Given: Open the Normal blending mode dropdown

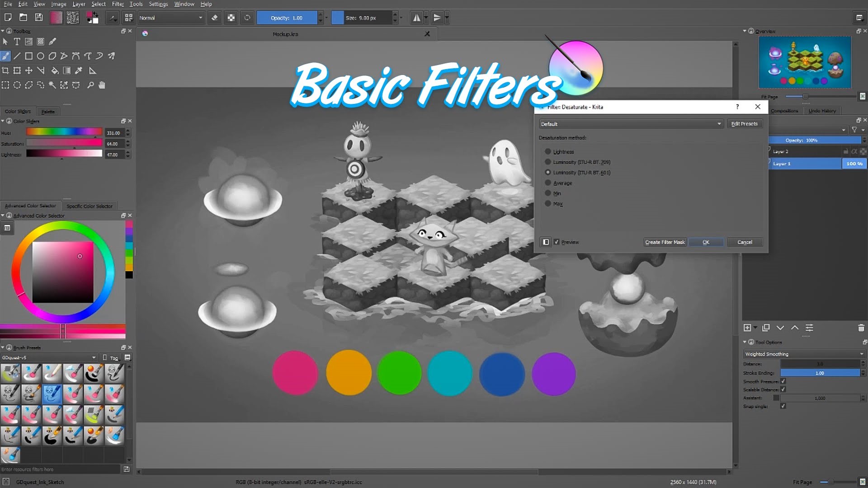Looking at the screenshot, I should (x=170, y=18).
